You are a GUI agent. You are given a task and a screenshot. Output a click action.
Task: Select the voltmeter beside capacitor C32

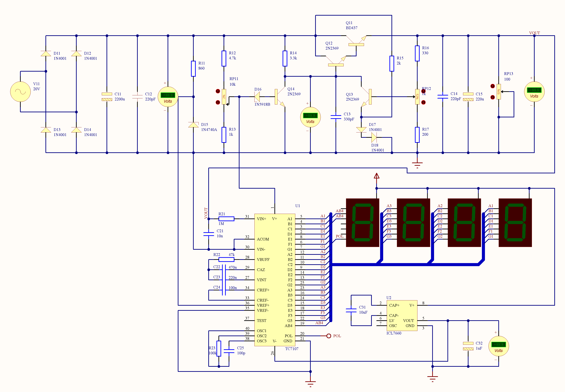[499, 346]
